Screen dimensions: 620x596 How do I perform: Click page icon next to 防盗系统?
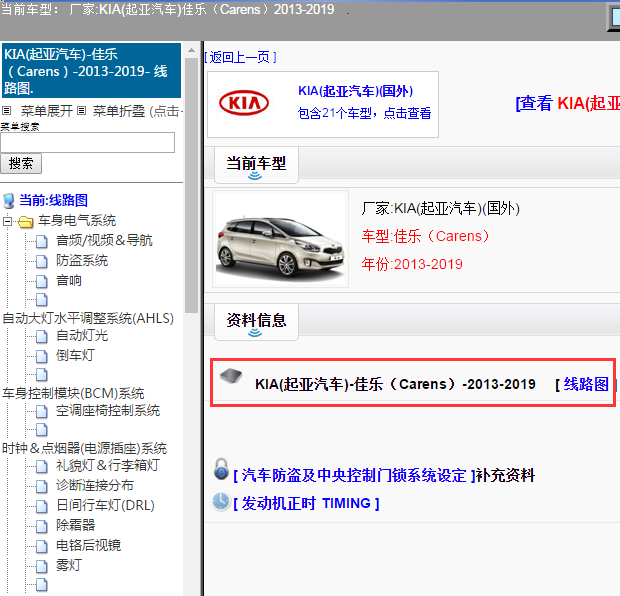(42, 261)
